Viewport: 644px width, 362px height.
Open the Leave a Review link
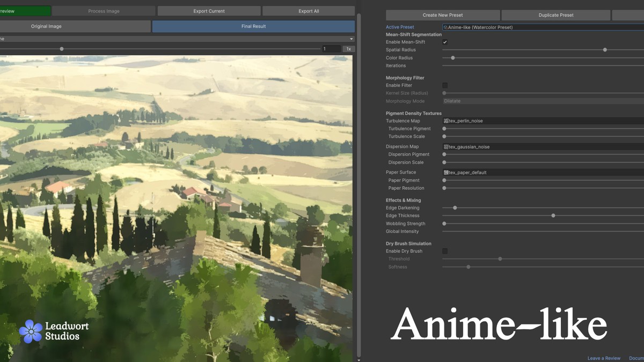[x=604, y=358]
